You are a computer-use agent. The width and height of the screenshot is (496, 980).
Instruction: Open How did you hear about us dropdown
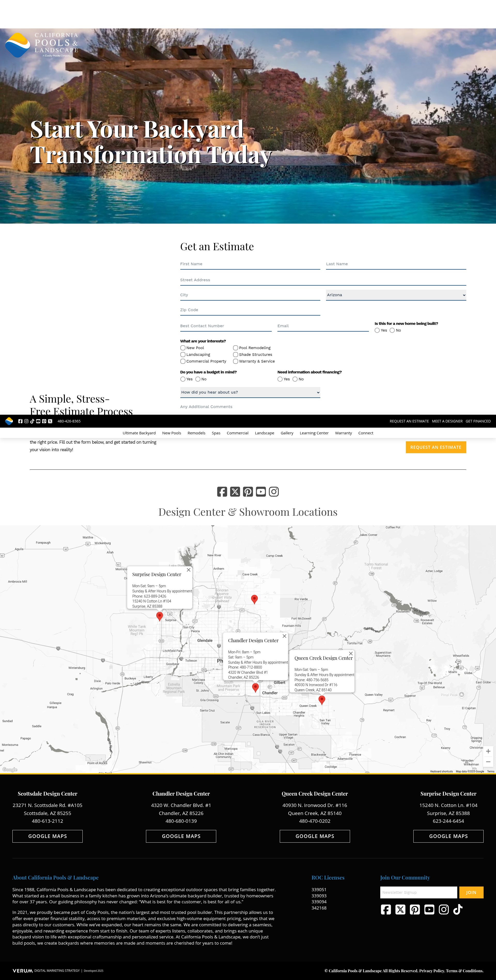click(250, 392)
